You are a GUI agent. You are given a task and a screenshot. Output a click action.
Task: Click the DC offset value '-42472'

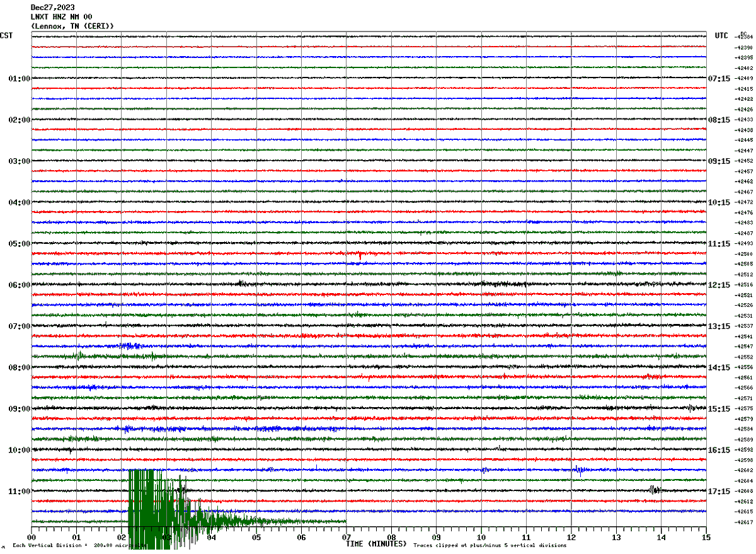coord(744,202)
